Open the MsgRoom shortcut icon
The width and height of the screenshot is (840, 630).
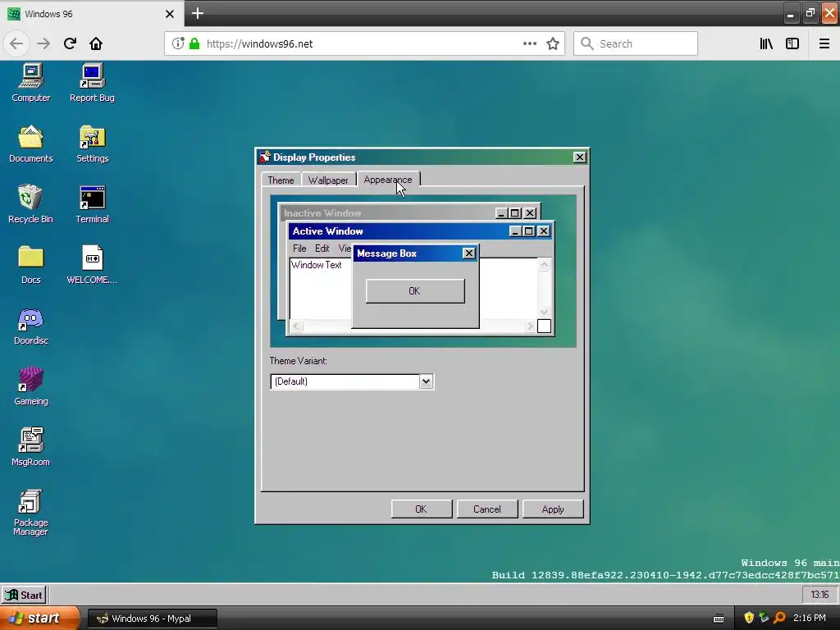pyautogui.click(x=31, y=446)
